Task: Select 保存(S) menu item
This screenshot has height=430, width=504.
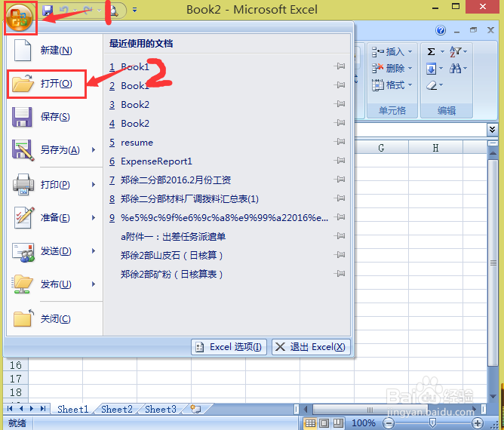Action: click(x=54, y=117)
